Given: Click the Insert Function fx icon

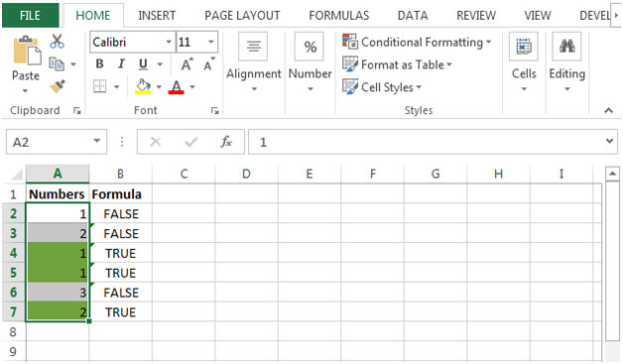Looking at the screenshot, I should click(226, 142).
